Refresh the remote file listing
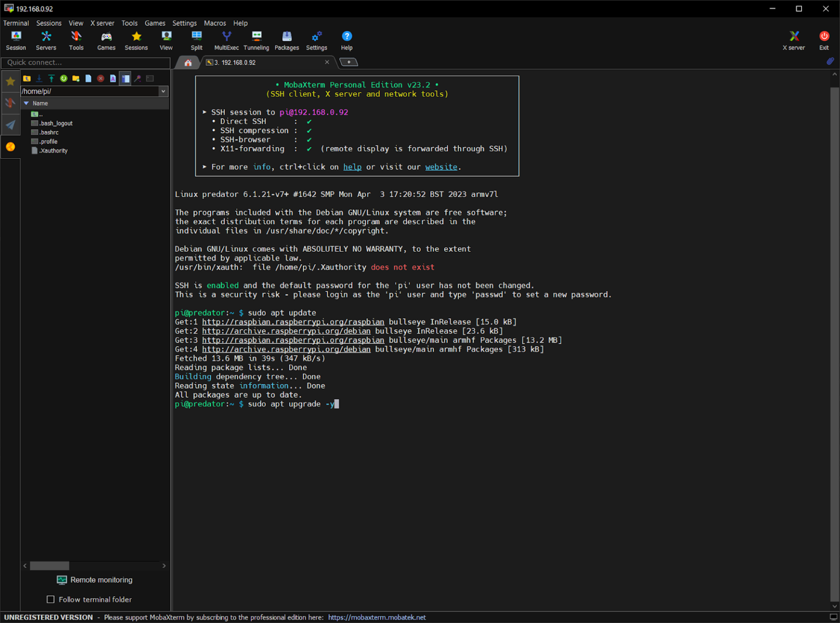This screenshot has height=623, width=840. click(x=63, y=78)
